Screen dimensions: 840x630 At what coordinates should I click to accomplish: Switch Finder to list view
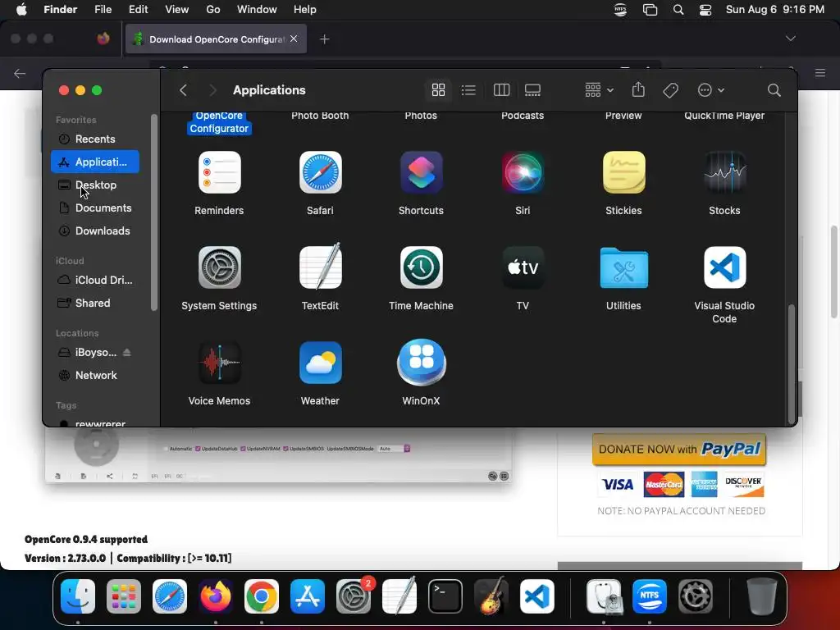[468, 90]
